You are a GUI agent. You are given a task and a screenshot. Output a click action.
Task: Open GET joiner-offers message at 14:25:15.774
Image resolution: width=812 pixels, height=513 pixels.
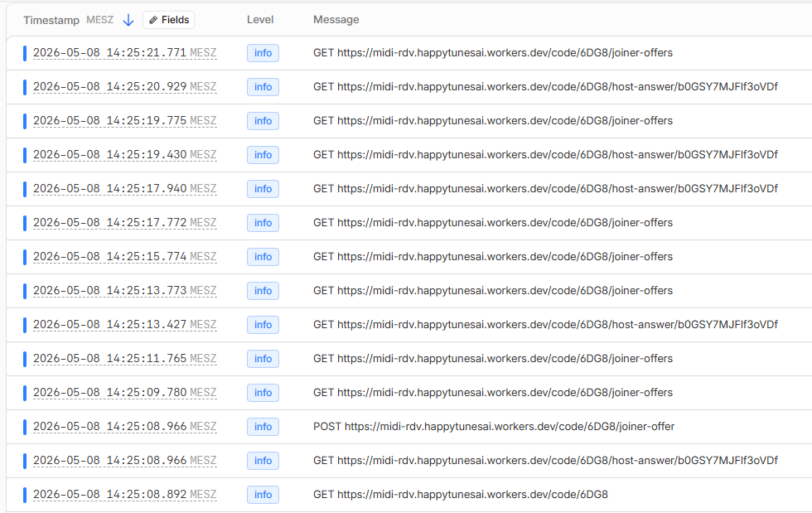point(493,257)
